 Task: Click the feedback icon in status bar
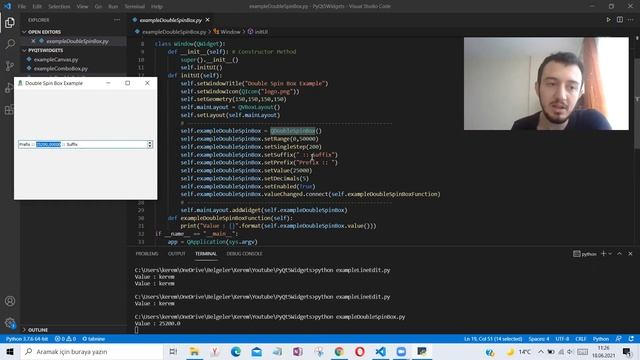(x=619, y=339)
